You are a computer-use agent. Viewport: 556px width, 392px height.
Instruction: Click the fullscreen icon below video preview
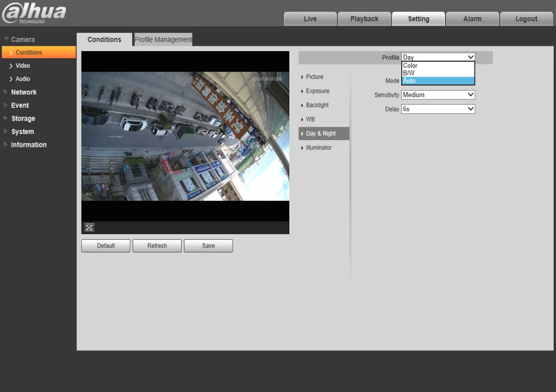click(89, 227)
